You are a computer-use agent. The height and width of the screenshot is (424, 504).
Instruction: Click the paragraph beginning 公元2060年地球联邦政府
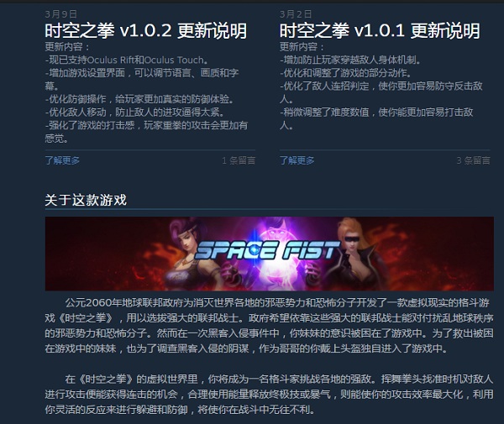[x=270, y=326]
